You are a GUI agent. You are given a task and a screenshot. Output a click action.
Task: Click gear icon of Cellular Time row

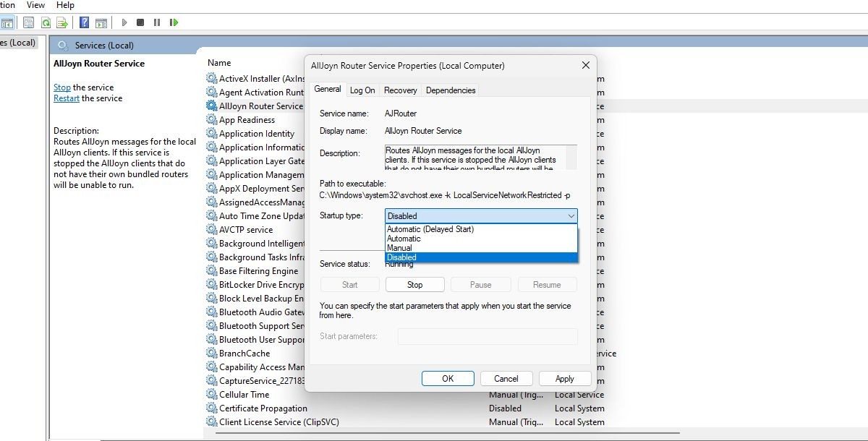211,394
